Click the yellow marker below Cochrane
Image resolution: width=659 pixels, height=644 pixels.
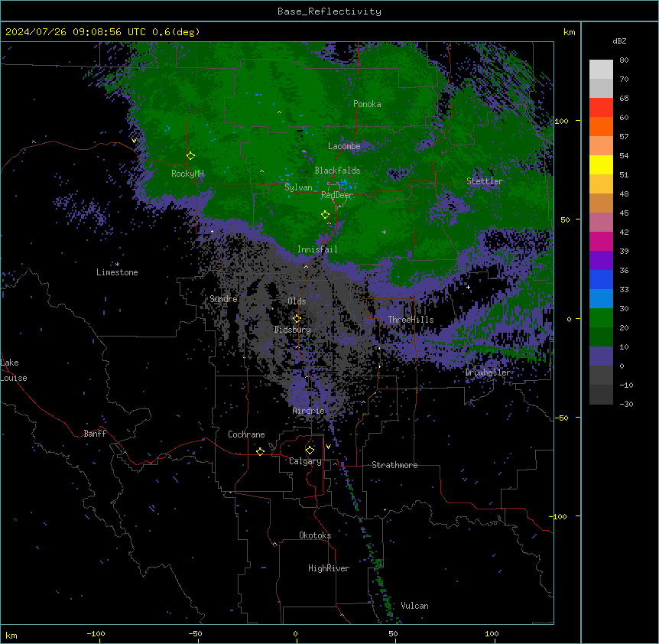(x=260, y=451)
